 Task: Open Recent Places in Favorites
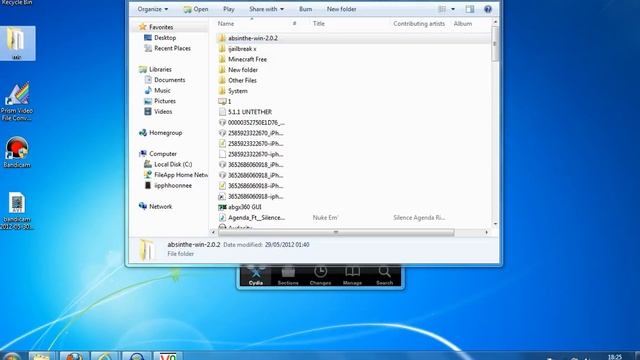click(x=172, y=48)
